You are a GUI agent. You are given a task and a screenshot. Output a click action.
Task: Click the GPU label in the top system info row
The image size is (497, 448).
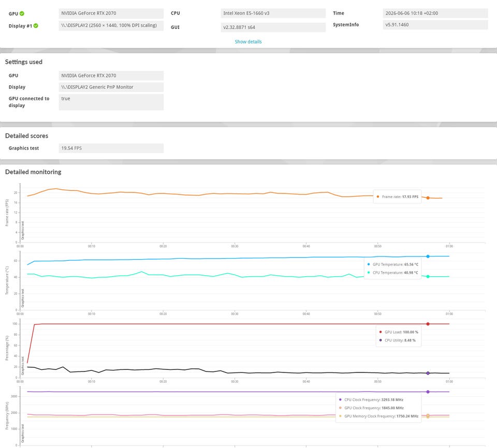pos(13,13)
